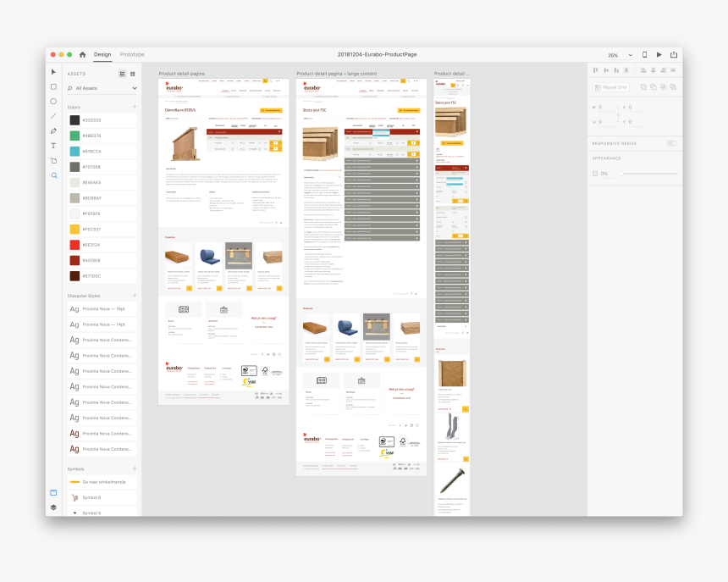Select the Line tool

coord(53,116)
